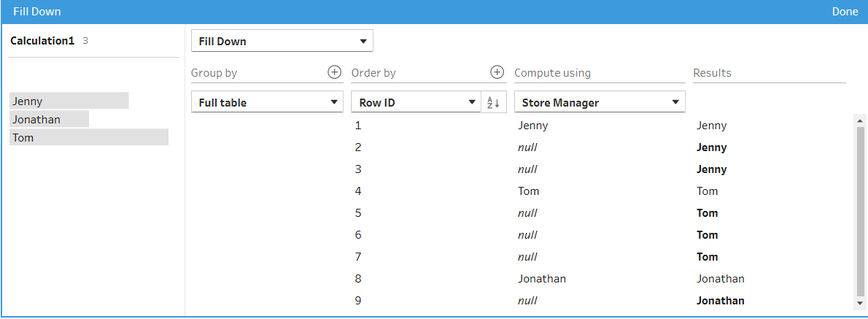Select the Jenny value bar
868x319 pixels.
coord(69,101)
